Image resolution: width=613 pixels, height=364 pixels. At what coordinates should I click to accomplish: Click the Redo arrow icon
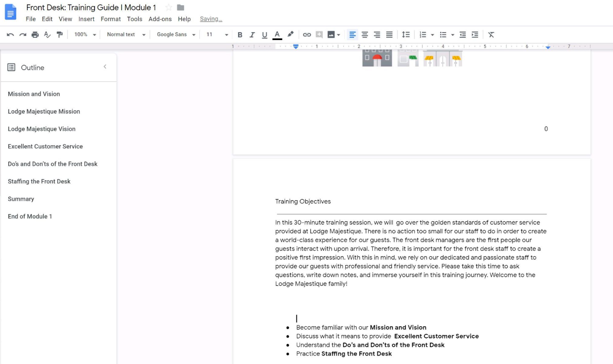tap(22, 34)
